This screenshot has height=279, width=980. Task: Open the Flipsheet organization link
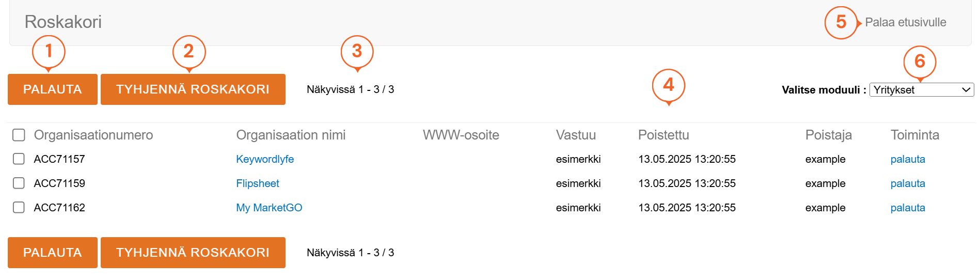[258, 183]
